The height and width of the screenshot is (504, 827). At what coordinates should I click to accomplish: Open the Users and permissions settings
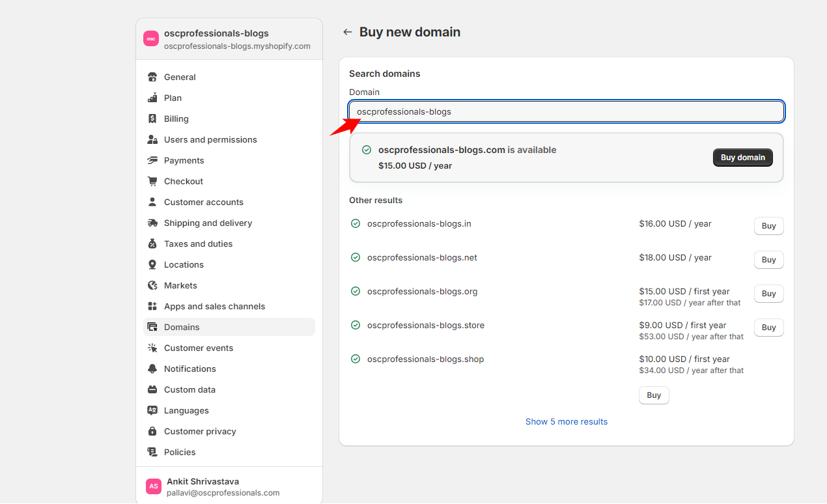210,139
